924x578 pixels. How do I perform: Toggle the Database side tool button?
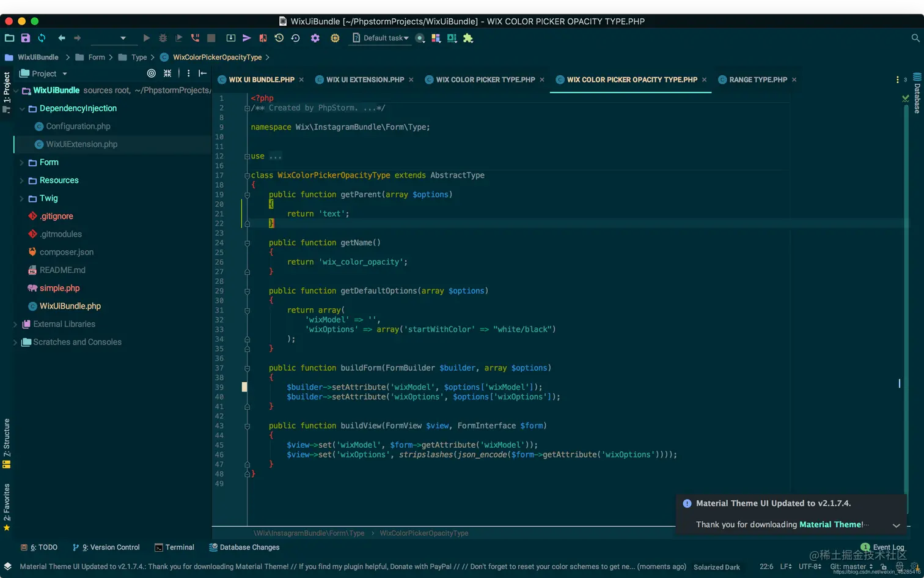(917, 93)
